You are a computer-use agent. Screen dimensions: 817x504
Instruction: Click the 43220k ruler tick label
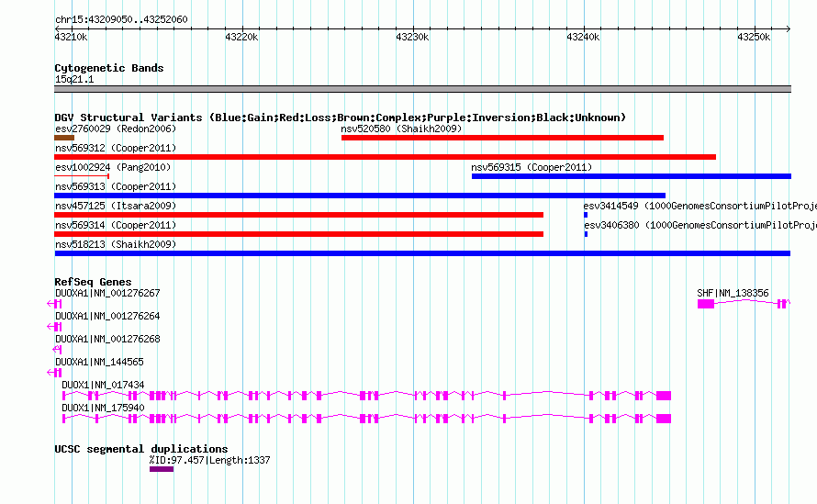241,37
